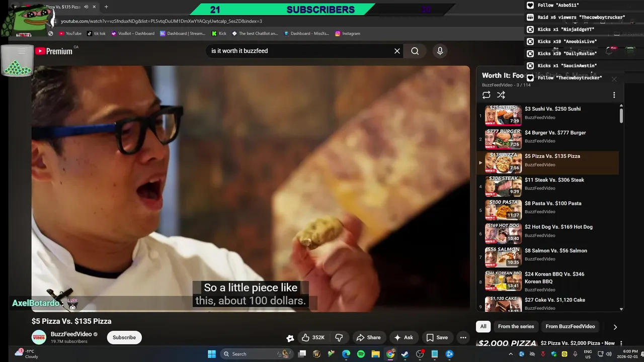Viewport: 644px width, 362px height.
Task: Open Microsoft Edge from taskbar
Action: click(346, 354)
